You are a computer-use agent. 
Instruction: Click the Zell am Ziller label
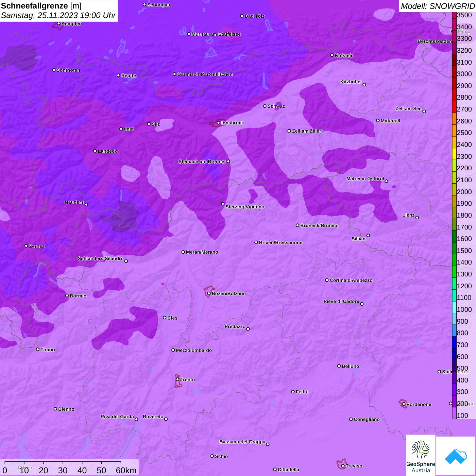tap(307, 131)
